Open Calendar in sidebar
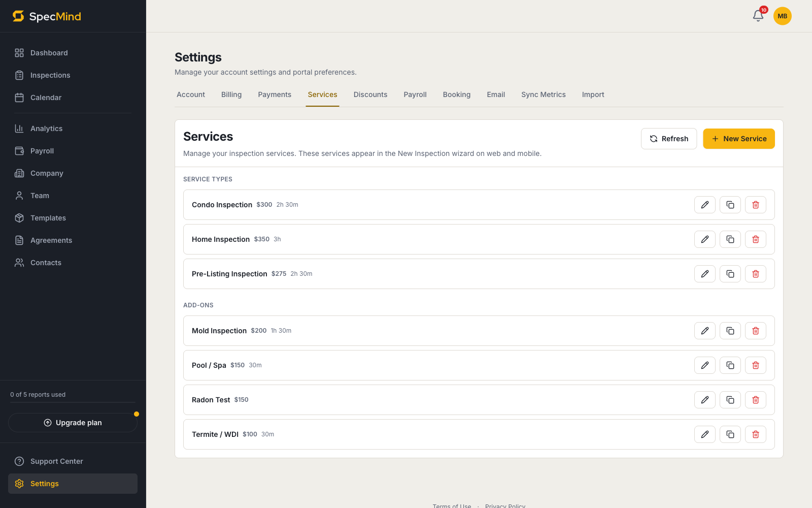Screen dimensions: 812x508 tap(73, 98)
